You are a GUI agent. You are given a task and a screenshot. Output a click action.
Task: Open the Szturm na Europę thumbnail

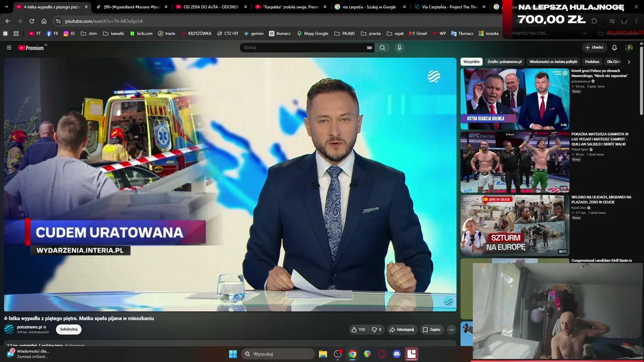(x=515, y=226)
